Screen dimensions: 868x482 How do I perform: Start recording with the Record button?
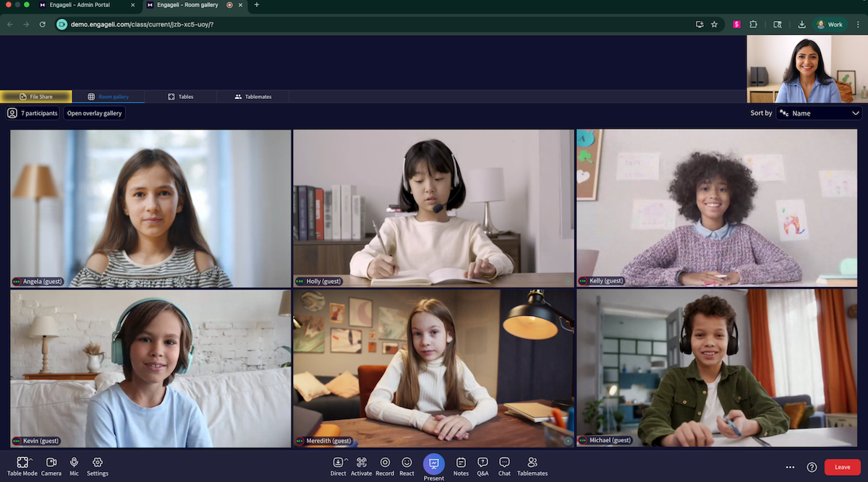(x=385, y=462)
